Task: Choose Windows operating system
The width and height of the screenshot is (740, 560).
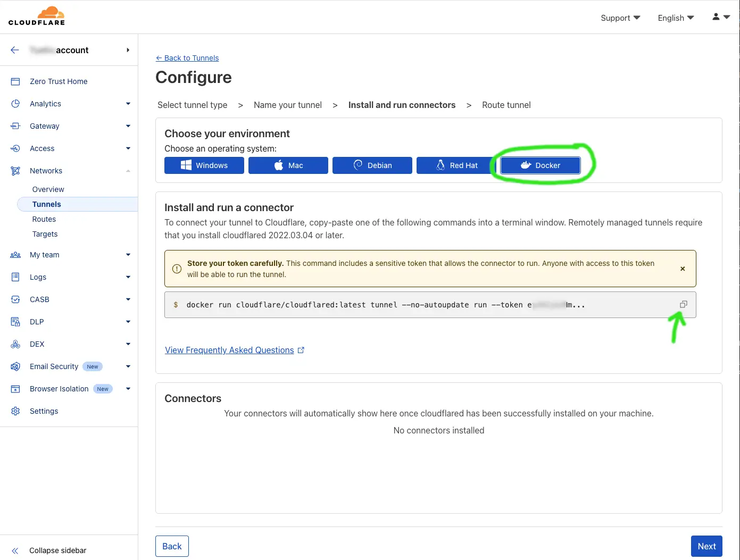Action: [204, 165]
